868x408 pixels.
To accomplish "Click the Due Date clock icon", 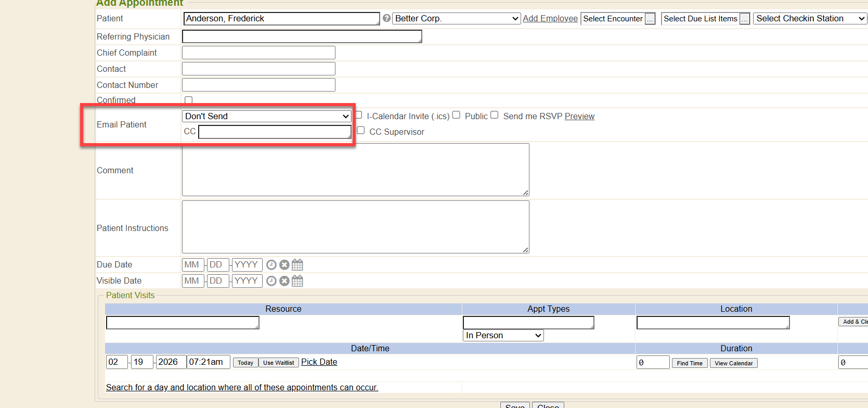I will [x=271, y=265].
